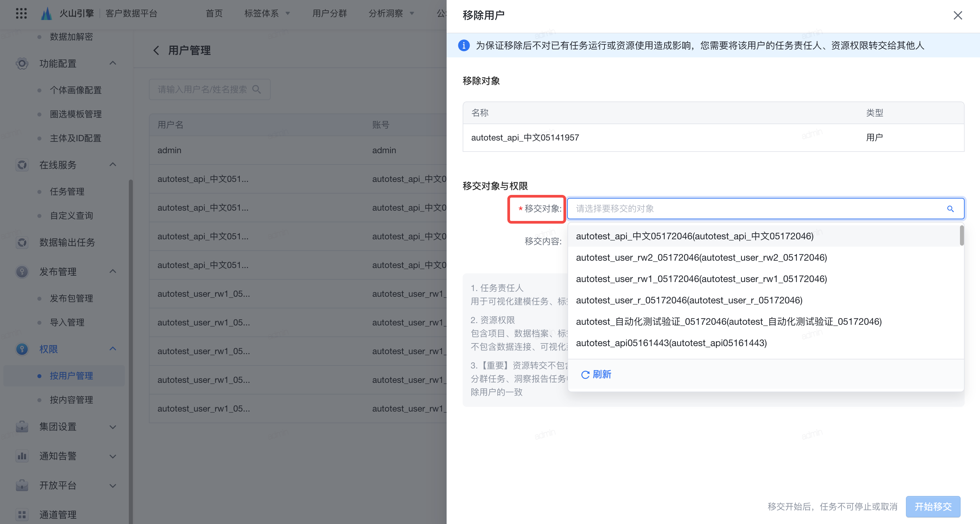Expand the 开放平台 section
This screenshot has height=524, width=980.
pyautogui.click(x=112, y=486)
